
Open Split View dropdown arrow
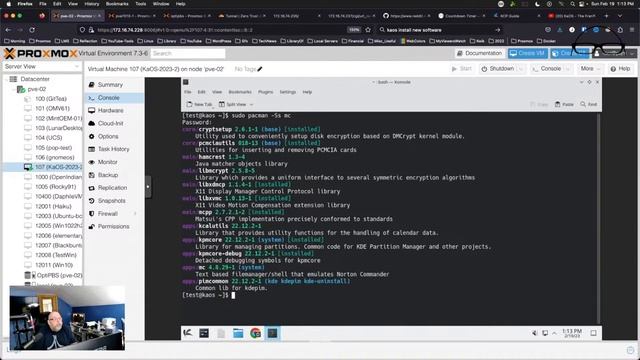(x=251, y=104)
